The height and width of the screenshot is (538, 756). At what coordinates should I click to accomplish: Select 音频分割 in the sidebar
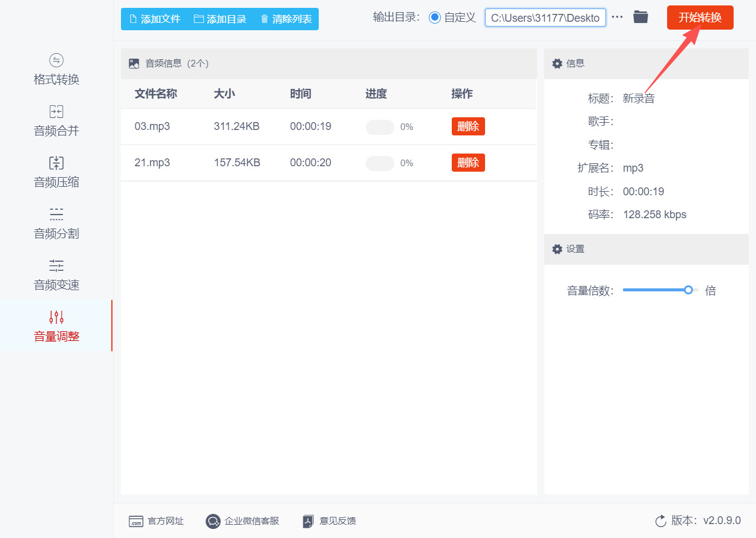[56, 224]
